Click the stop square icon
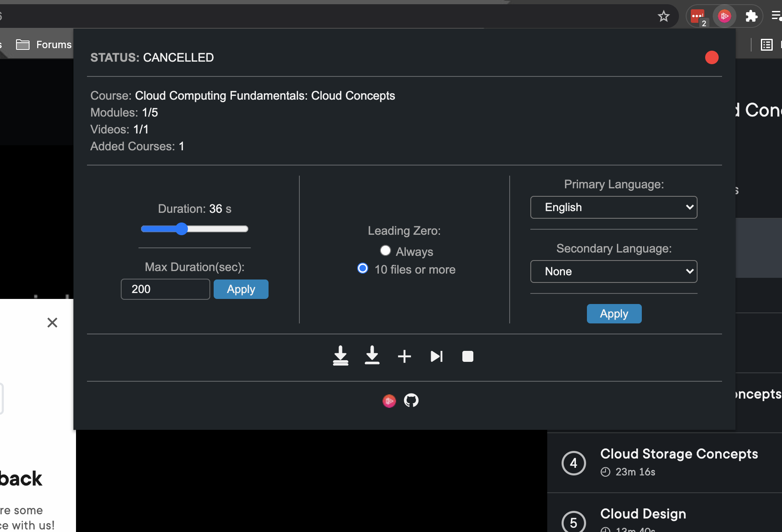 pyautogui.click(x=468, y=356)
